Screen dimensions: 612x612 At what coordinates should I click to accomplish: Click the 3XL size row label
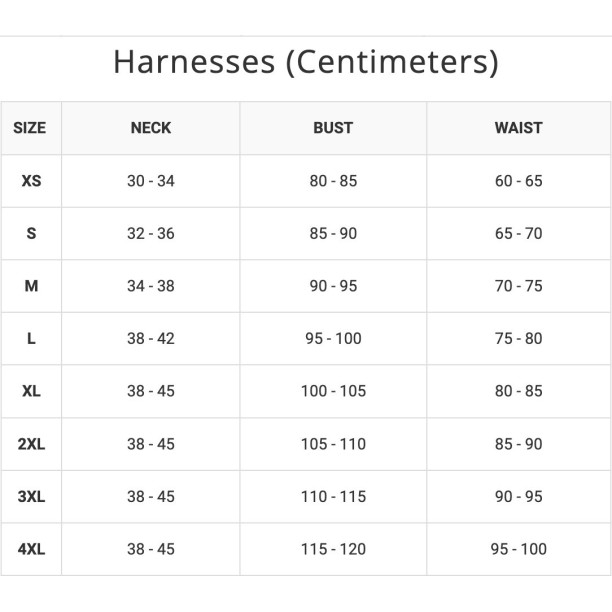[x=31, y=497]
